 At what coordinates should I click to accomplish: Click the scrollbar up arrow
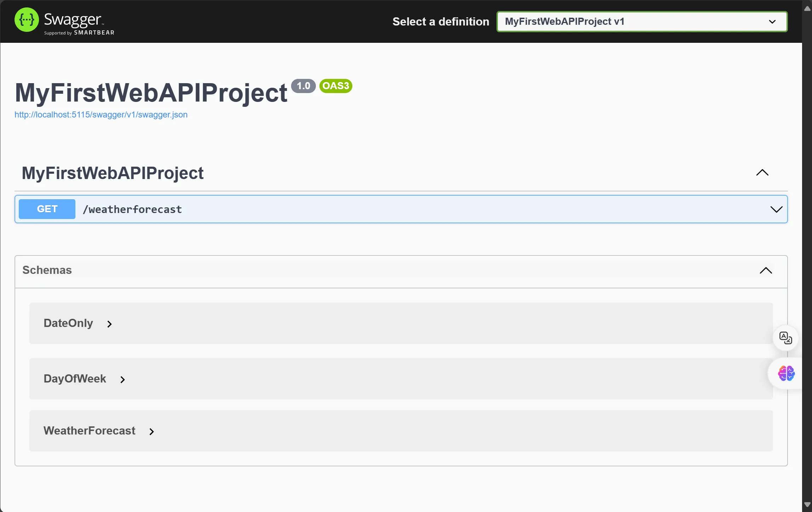pyautogui.click(x=807, y=8)
